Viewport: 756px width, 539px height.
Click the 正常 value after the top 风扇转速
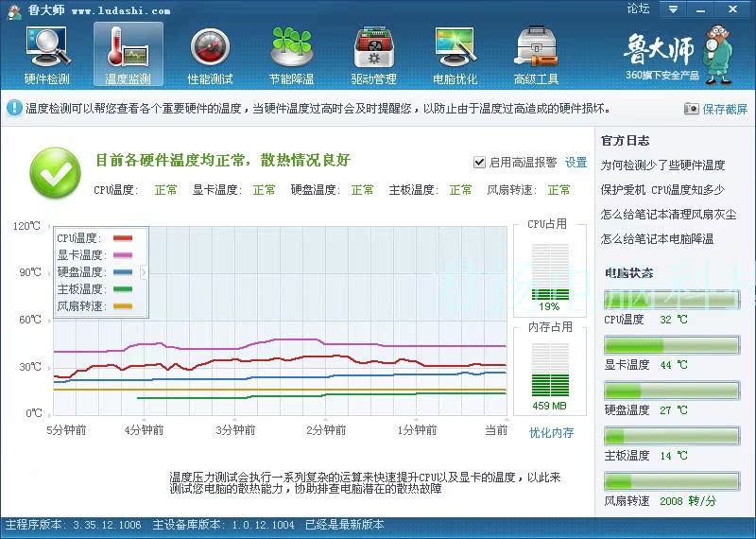558,190
